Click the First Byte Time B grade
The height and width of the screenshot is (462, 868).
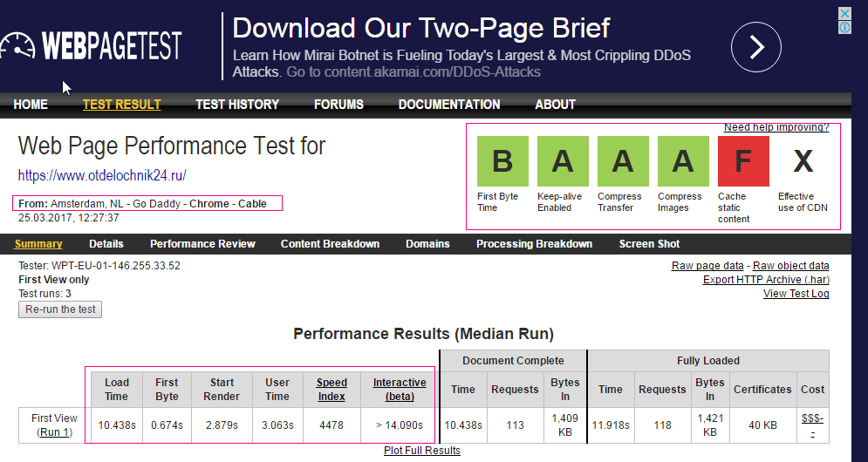502,161
